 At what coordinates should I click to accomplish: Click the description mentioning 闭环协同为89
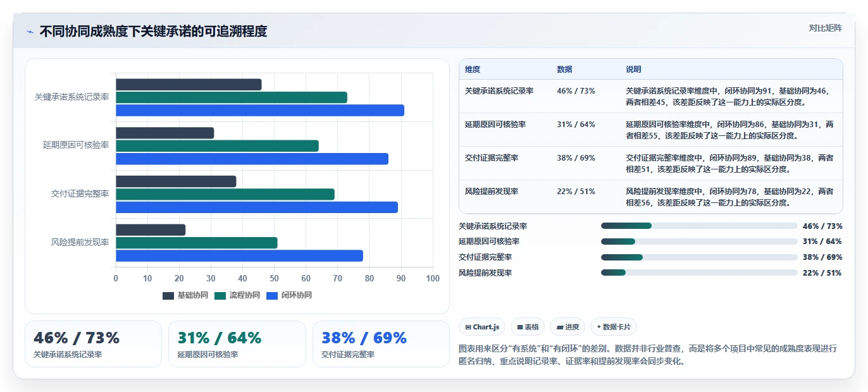click(x=729, y=163)
